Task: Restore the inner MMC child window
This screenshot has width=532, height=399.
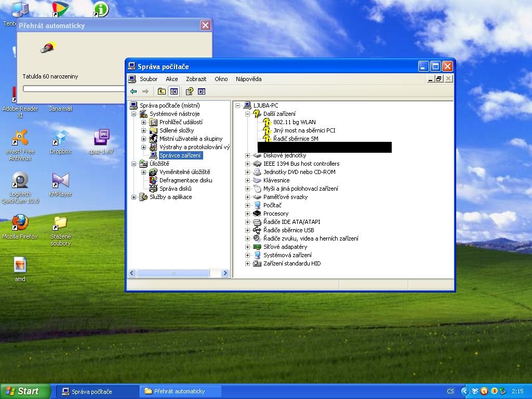Action: 438,79
